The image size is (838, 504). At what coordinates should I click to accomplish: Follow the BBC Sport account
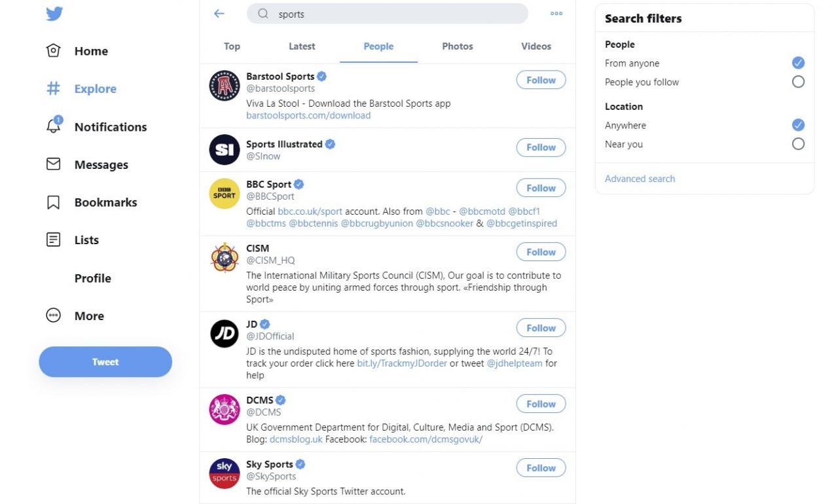[541, 188]
